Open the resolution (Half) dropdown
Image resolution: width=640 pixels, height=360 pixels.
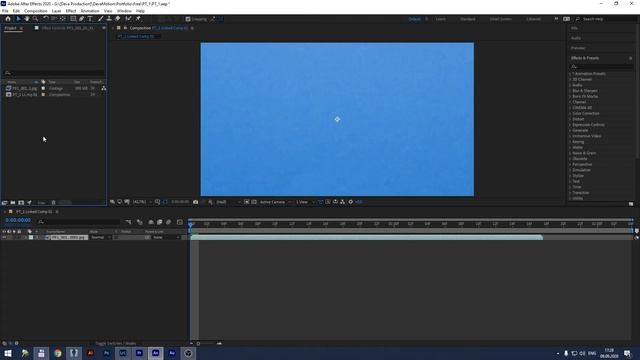point(228,202)
